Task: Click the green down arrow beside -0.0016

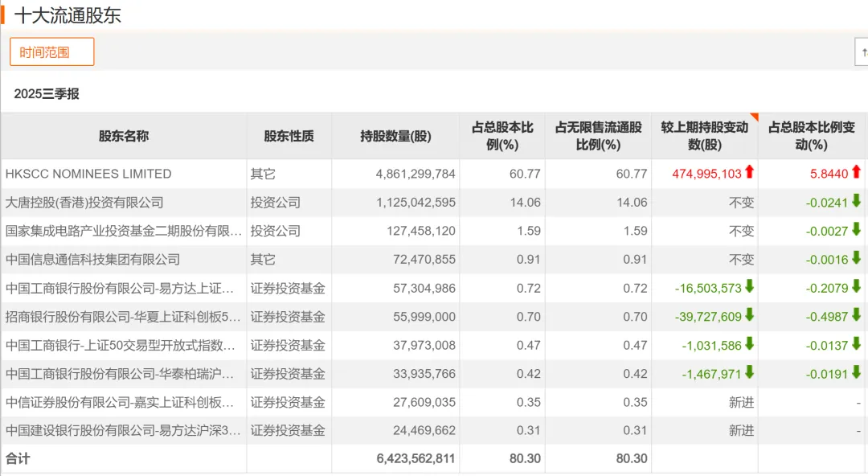Action: tap(857, 257)
